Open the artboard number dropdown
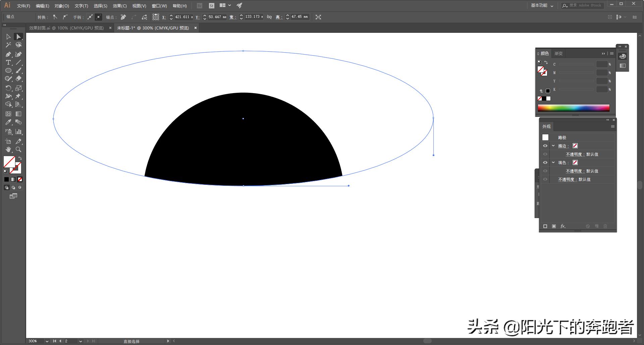This screenshot has width=644, height=345. click(x=80, y=341)
